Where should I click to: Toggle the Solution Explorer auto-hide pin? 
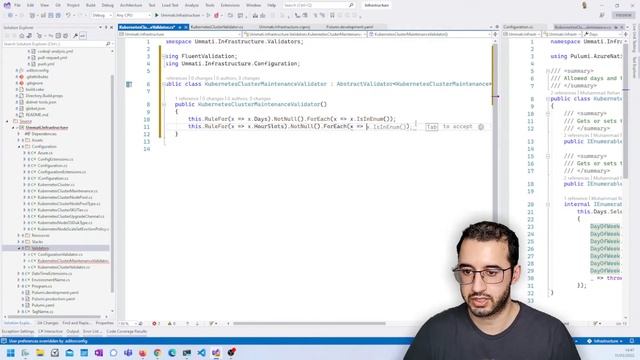click(106, 27)
